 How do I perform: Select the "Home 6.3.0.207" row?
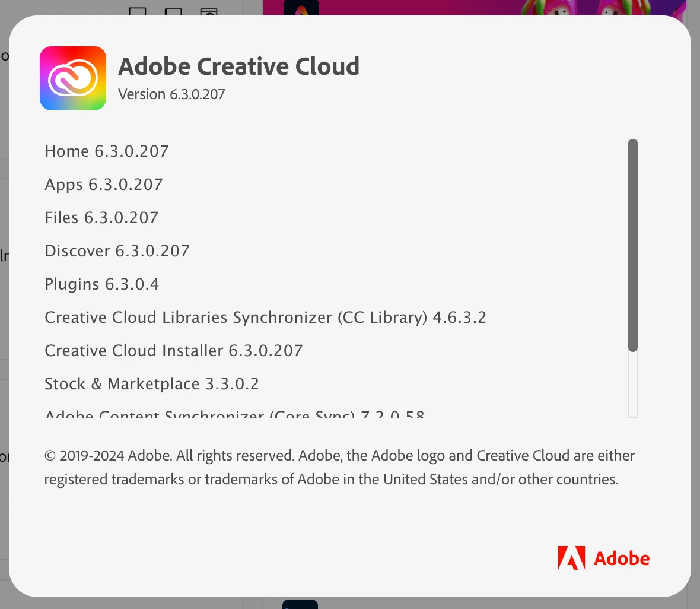click(107, 151)
